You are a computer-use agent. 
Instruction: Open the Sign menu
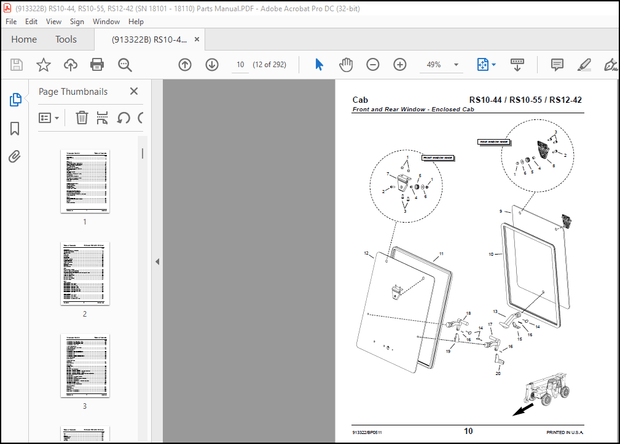(x=77, y=21)
